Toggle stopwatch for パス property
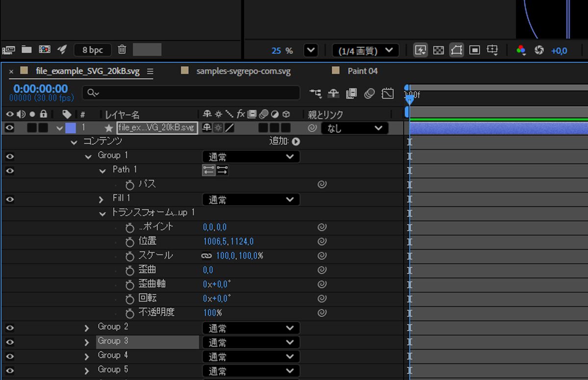Image resolution: width=588 pixels, height=380 pixels. coord(129,185)
